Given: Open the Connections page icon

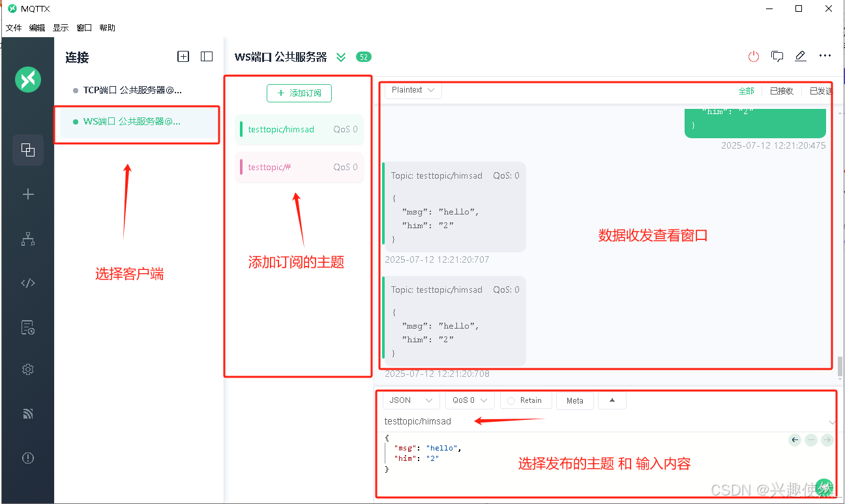Looking at the screenshot, I should 28,150.
